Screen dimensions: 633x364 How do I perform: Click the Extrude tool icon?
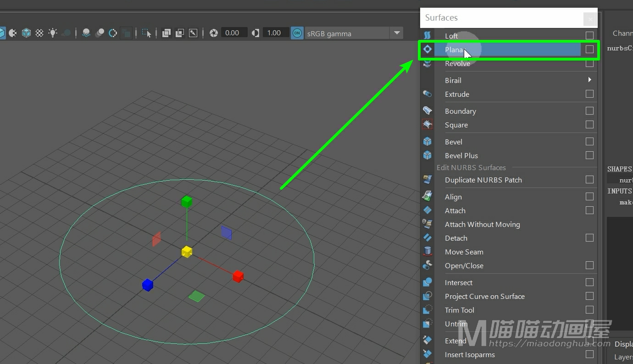428,94
